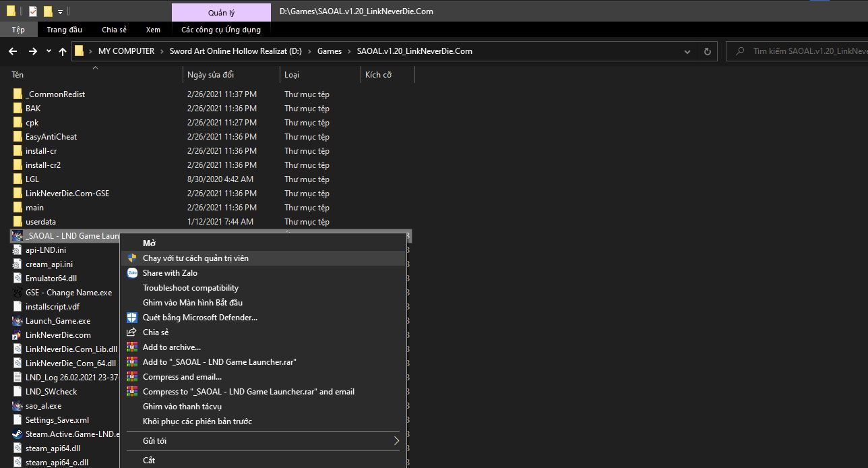The image size is (868, 468).
Task: Select the GSE - Change Name.exe icon
Action: 18,293
